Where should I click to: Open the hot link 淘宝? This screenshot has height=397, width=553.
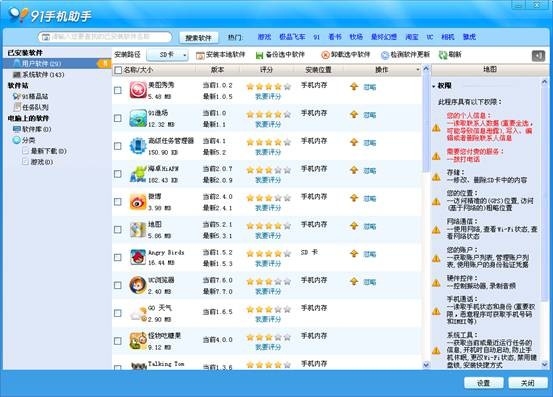pyautogui.click(x=412, y=37)
